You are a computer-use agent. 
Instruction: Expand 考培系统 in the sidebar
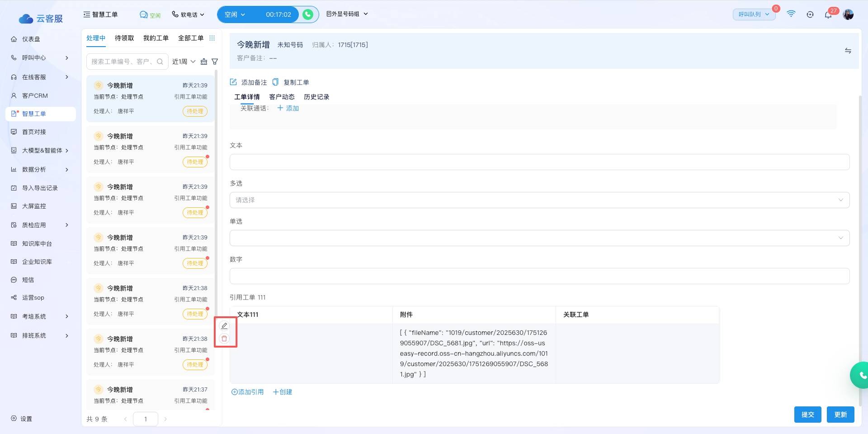[40, 316]
